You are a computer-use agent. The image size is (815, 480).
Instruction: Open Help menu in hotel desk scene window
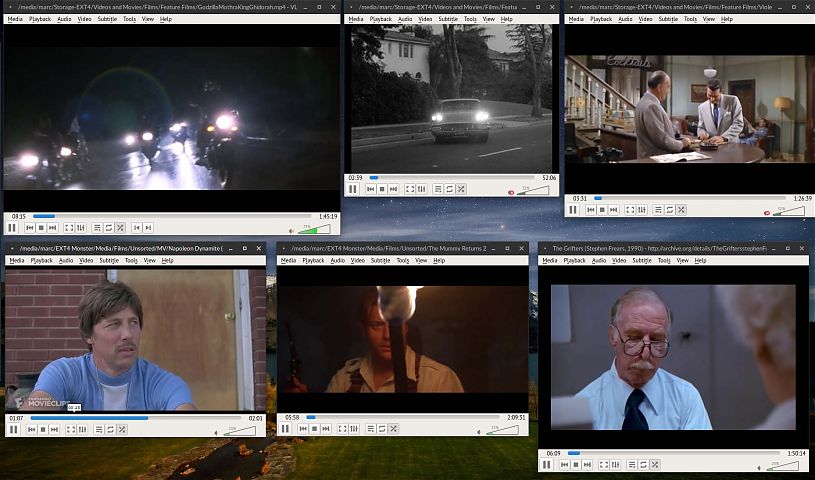point(727,19)
